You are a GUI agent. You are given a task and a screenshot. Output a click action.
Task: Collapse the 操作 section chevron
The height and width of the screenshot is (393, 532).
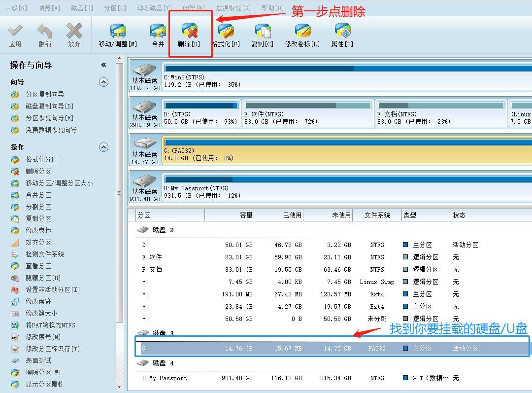(x=104, y=147)
